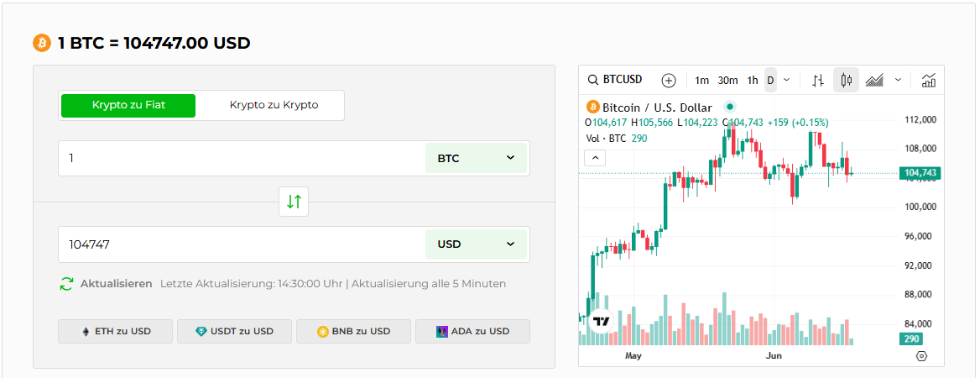Expand the chart interval dropdown next to D
Screen dimensions: 980x378
coord(785,81)
